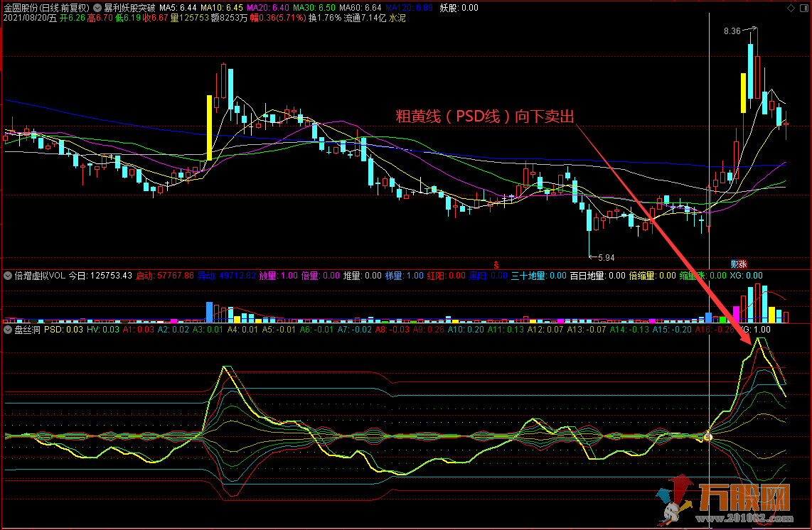Click the A12: 0.07 value

pyautogui.click(x=546, y=330)
